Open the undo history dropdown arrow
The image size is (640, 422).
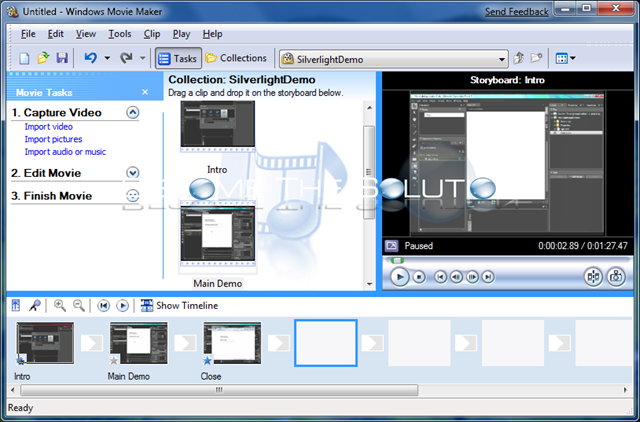tap(107, 58)
